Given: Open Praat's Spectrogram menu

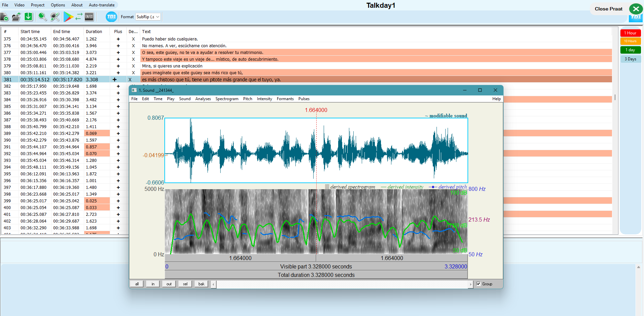Looking at the screenshot, I should click(227, 99).
